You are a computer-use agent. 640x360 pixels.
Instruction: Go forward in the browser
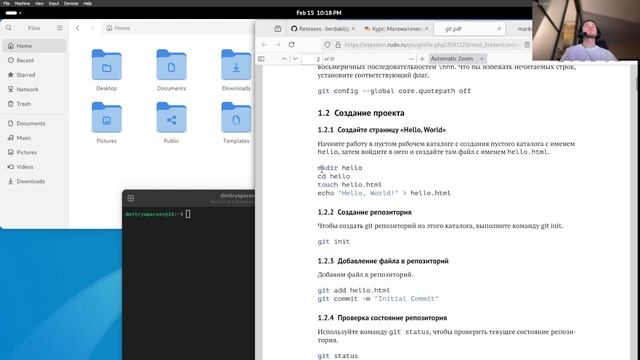point(278,44)
